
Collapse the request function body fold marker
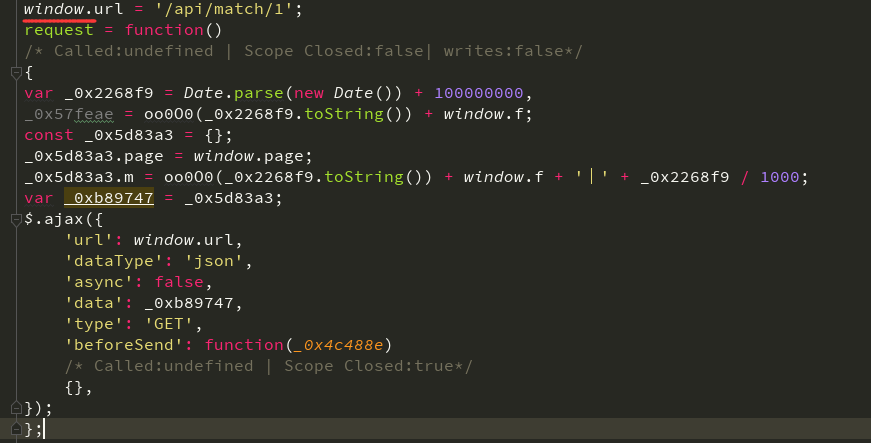15,73
